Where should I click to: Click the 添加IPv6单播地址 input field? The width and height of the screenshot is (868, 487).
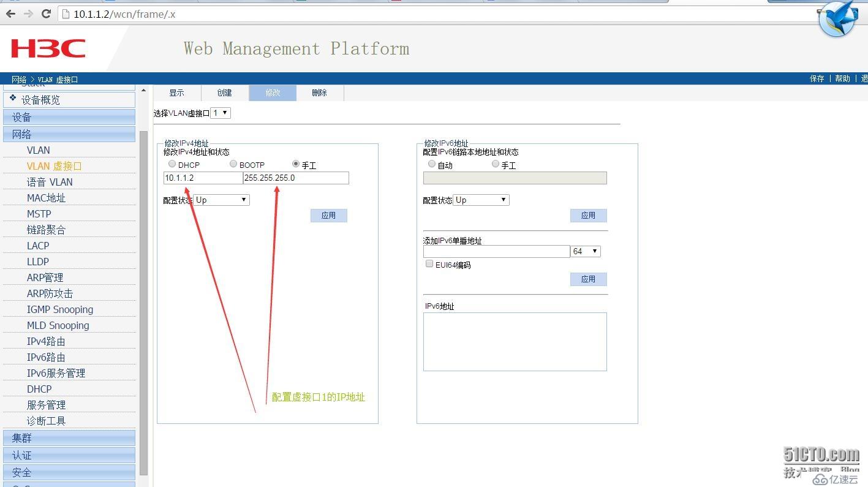pos(497,251)
